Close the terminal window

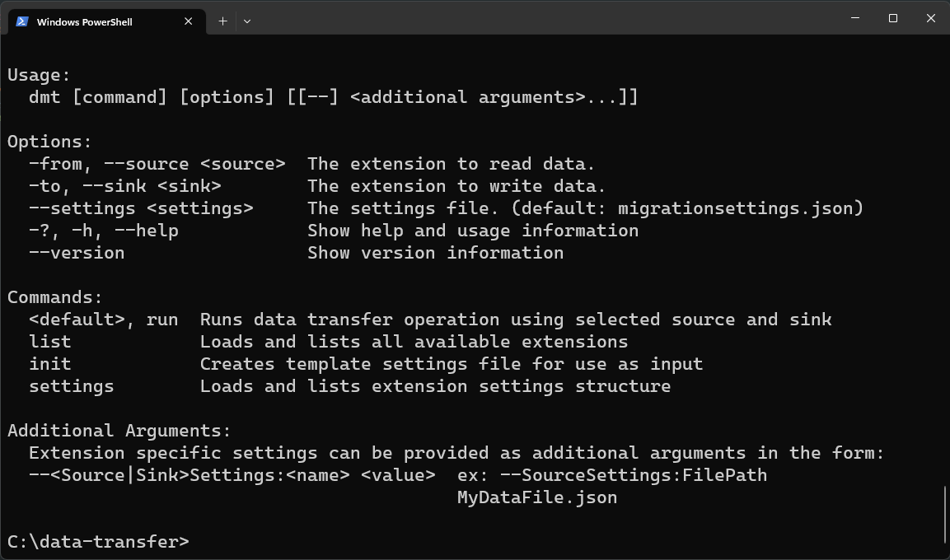[930, 18]
